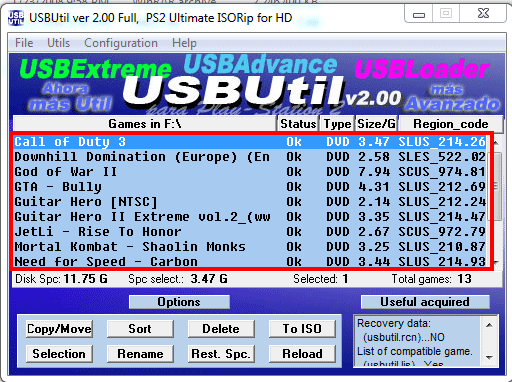Minimize the USBUtil window
The height and width of the screenshot is (382, 512).
419,14
